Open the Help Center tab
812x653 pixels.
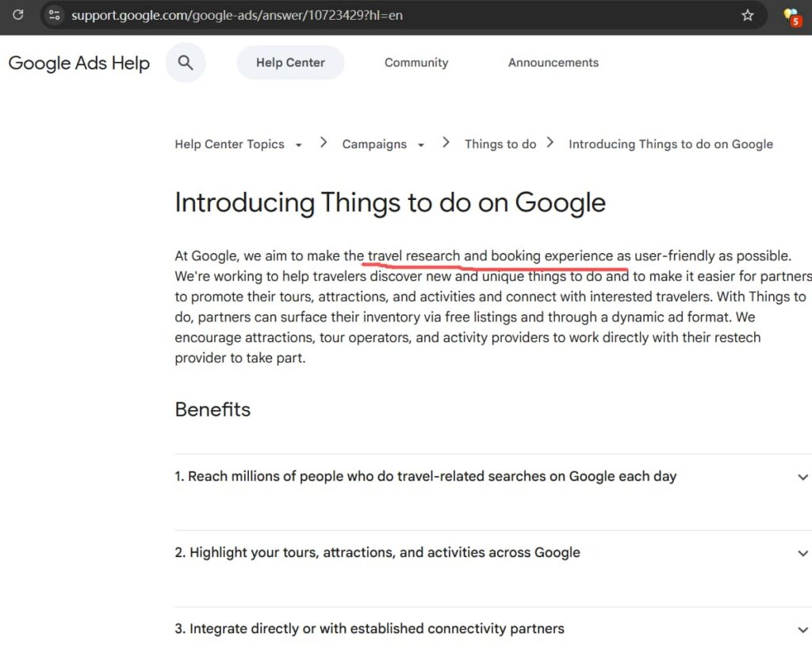tap(290, 63)
